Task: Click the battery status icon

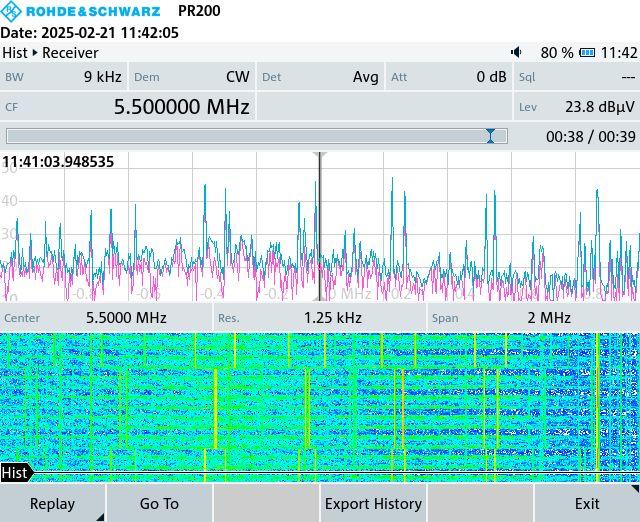Action: [588, 52]
